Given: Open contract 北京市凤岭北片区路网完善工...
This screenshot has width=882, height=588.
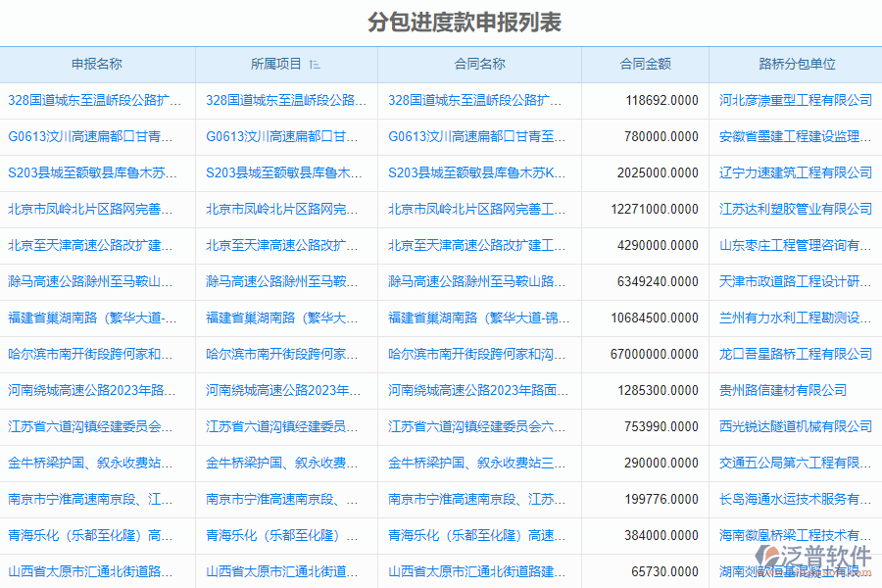Looking at the screenshot, I should [x=479, y=209].
